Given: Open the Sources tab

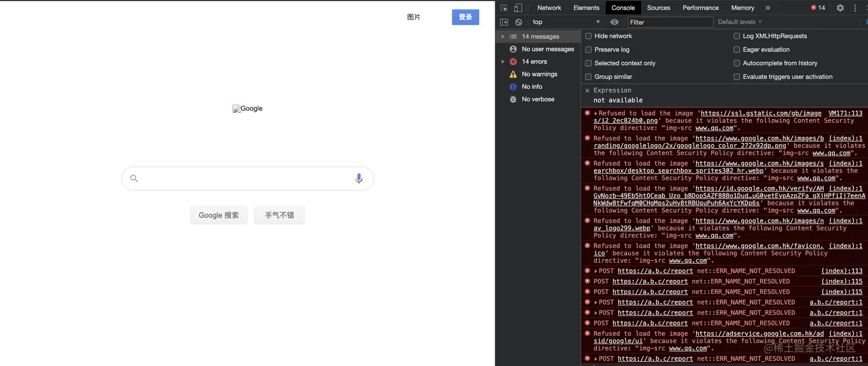Looking at the screenshot, I should (x=658, y=8).
